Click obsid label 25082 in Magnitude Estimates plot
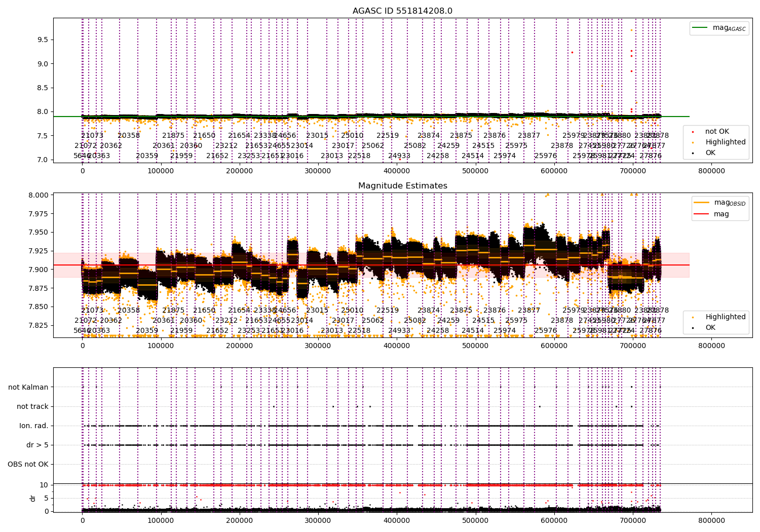 coord(415,321)
